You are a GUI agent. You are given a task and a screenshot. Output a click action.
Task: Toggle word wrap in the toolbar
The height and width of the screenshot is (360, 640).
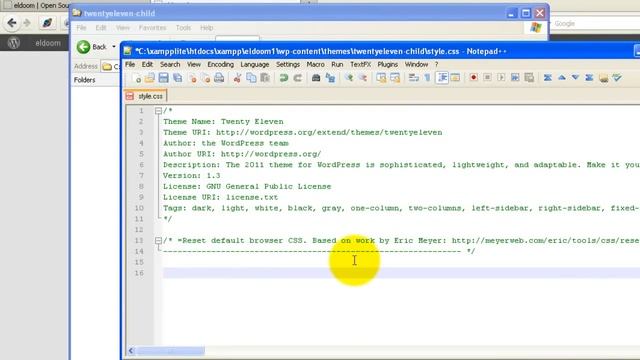point(413,78)
